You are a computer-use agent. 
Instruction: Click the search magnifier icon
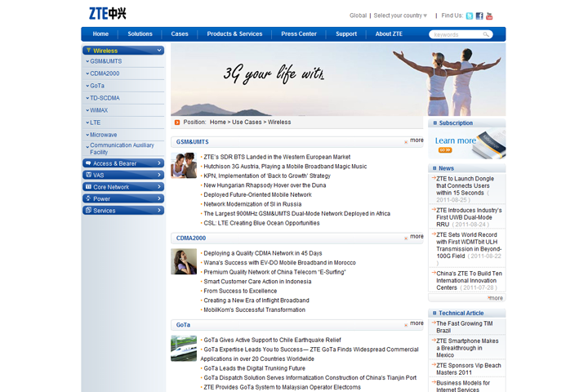(x=487, y=34)
